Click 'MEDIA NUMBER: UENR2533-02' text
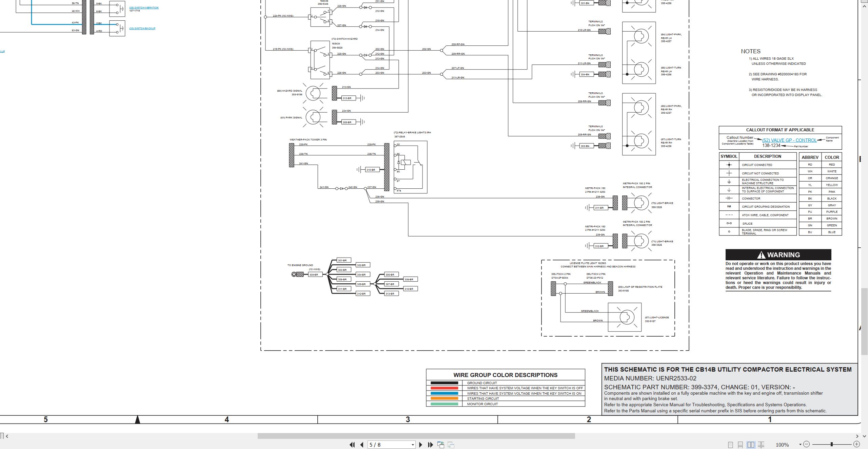 click(x=650, y=378)
